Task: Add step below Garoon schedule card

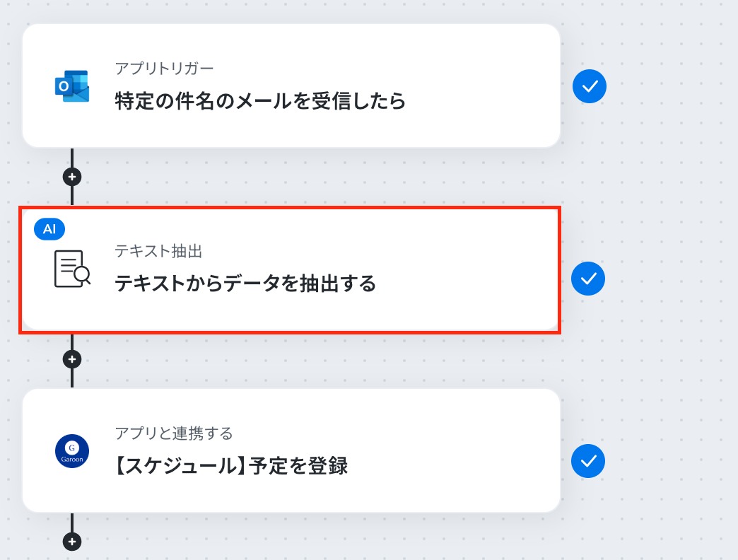Action: 72,542
